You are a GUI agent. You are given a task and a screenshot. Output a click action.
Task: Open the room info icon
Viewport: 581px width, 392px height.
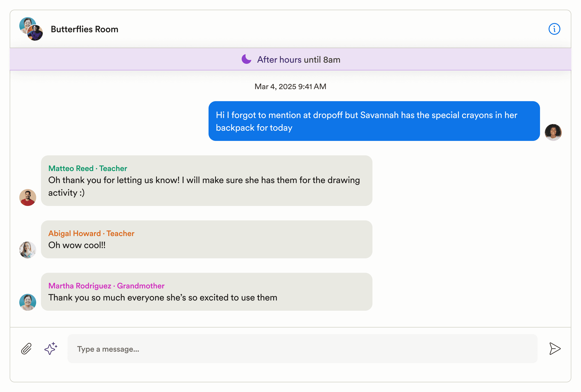(554, 29)
